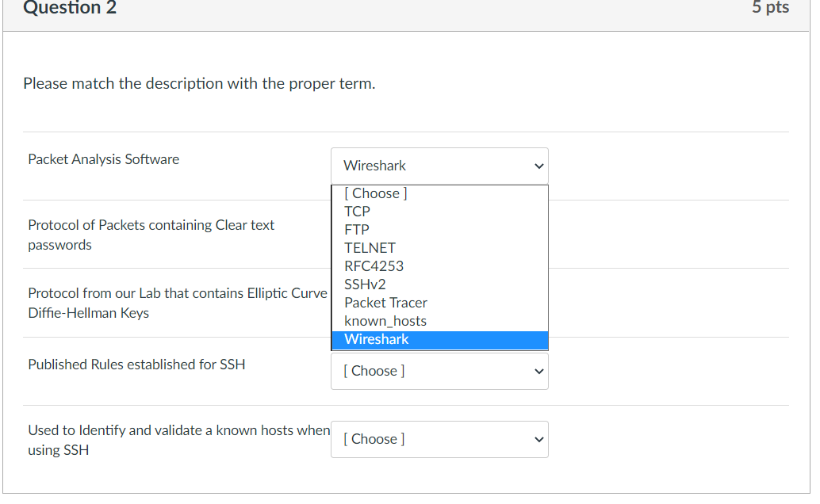Expand the Published Rules for SSH dropdown
The height and width of the screenshot is (504, 820).
[x=439, y=371]
